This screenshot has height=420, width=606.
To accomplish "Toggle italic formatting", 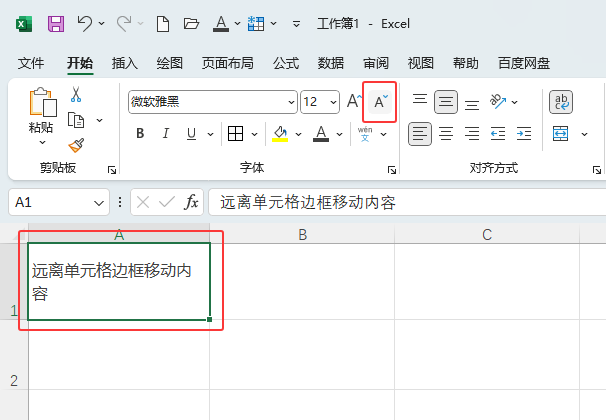I will point(166,134).
